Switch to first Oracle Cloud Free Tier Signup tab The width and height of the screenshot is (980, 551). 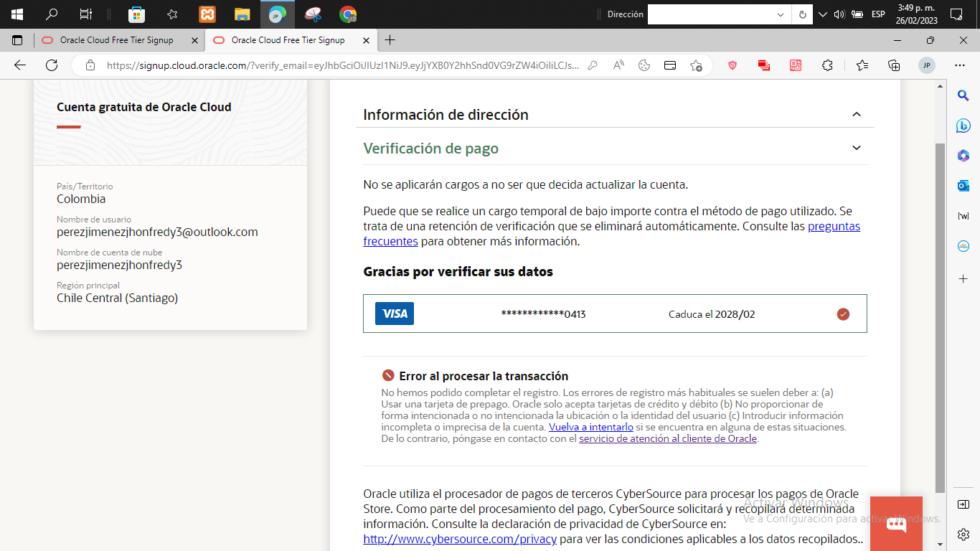click(x=117, y=40)
